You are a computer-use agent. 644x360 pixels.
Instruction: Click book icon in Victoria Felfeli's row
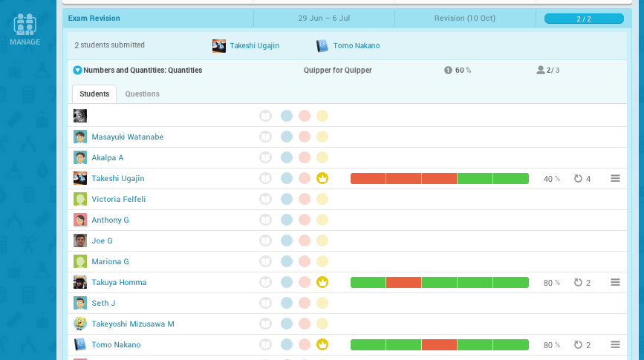coord(266,199)
